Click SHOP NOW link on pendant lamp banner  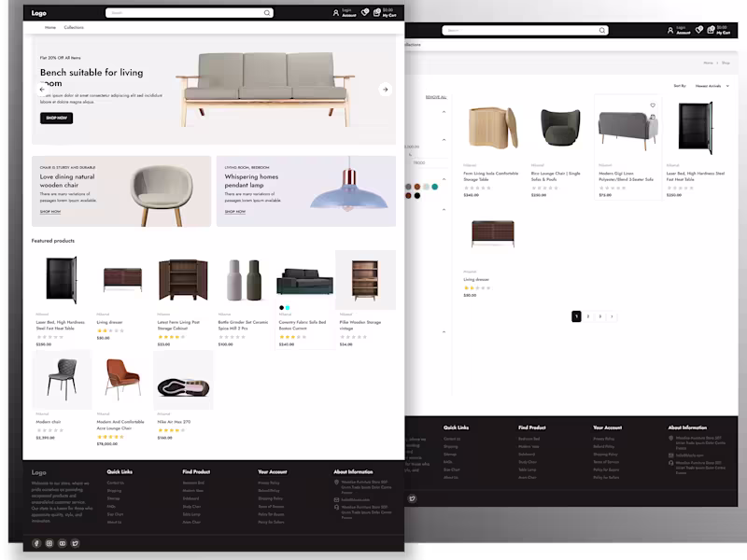(x=235, y=212)
